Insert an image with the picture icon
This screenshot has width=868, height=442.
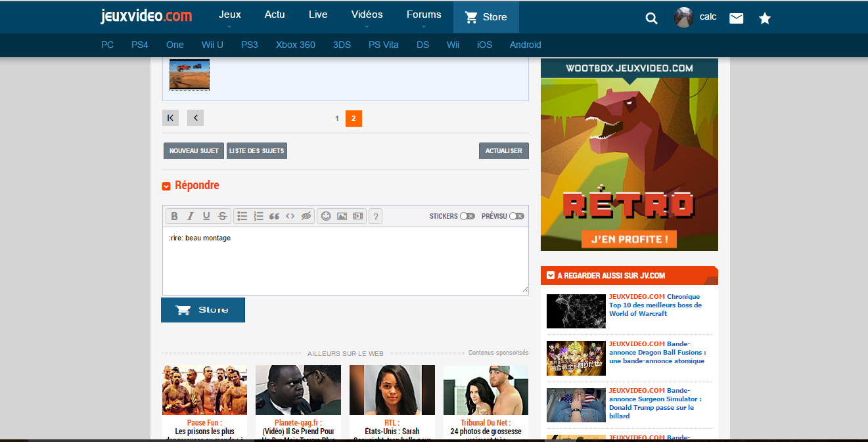[342, 216]
